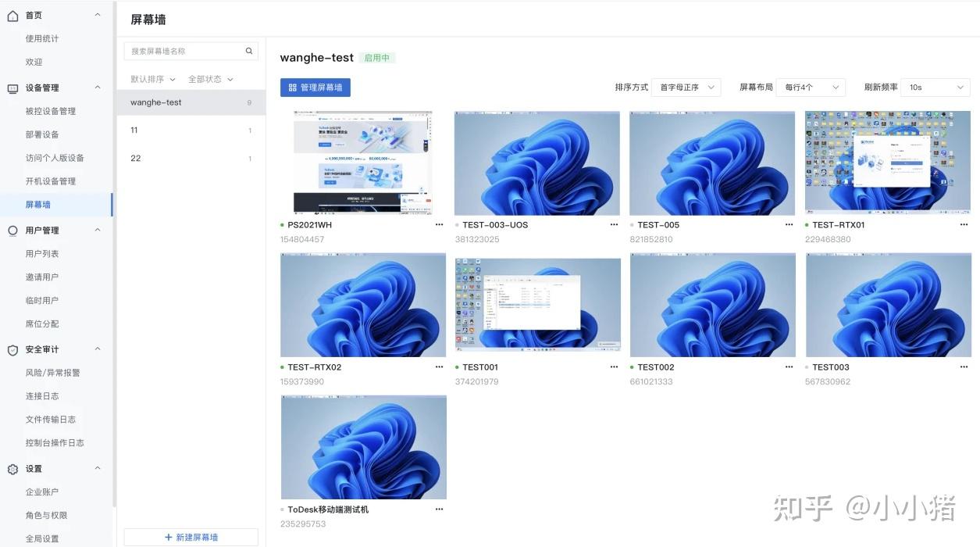The height and width of the screenshot is (547, 980).
Task: Collapse the 用户管理 section
Action: pyautogui.click(x=98, y=230)
